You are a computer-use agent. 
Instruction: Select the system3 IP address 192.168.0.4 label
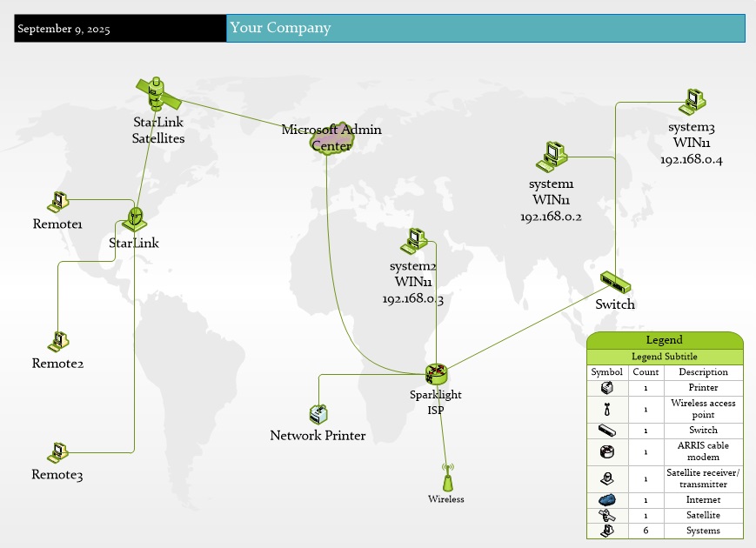[692, 160]
